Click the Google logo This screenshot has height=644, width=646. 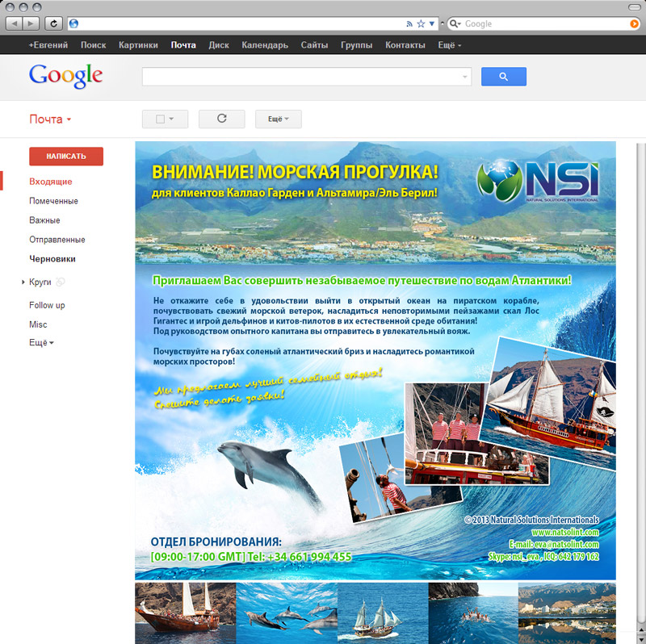[65, 76]
